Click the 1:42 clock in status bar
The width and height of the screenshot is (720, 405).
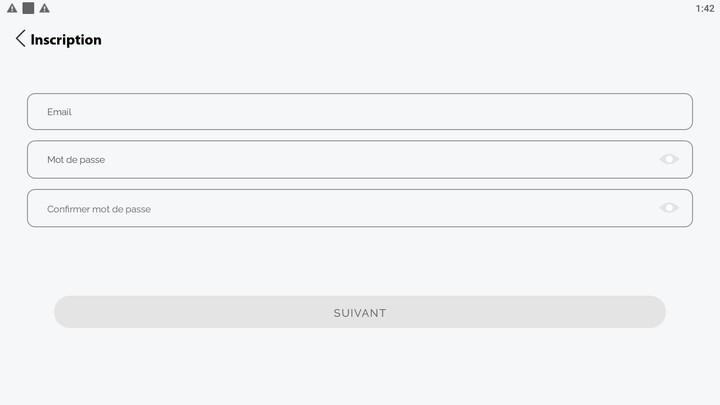[704, 8]
